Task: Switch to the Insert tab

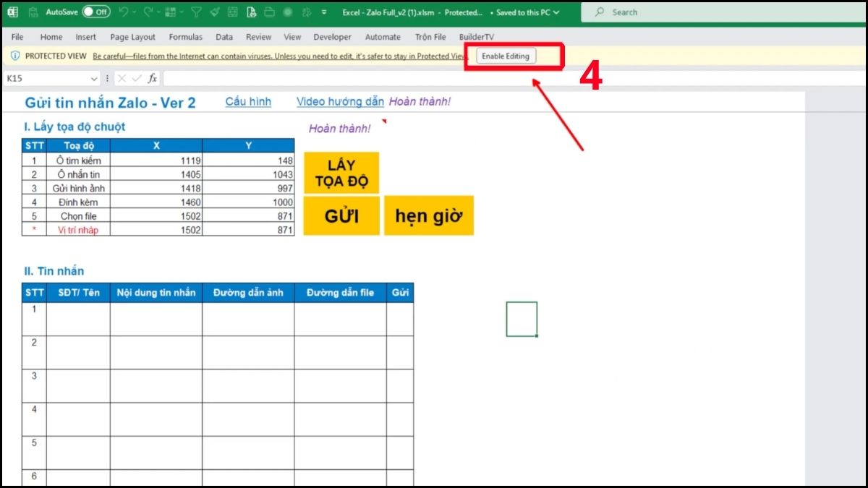Action: click(85, 37)
